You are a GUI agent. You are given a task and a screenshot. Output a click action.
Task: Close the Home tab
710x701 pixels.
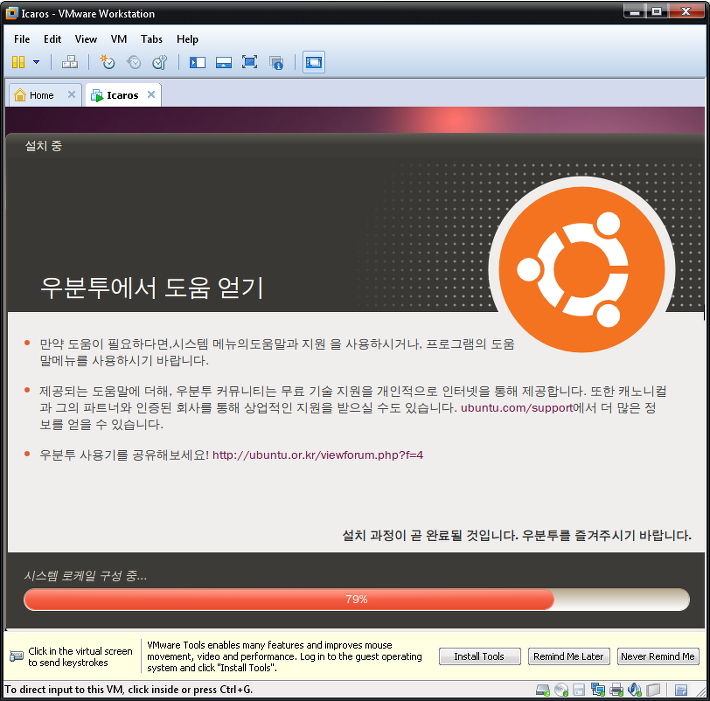71,95
